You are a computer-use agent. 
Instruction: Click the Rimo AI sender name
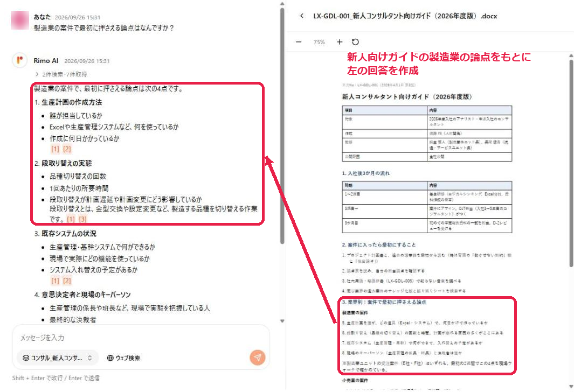coord(46,61)
